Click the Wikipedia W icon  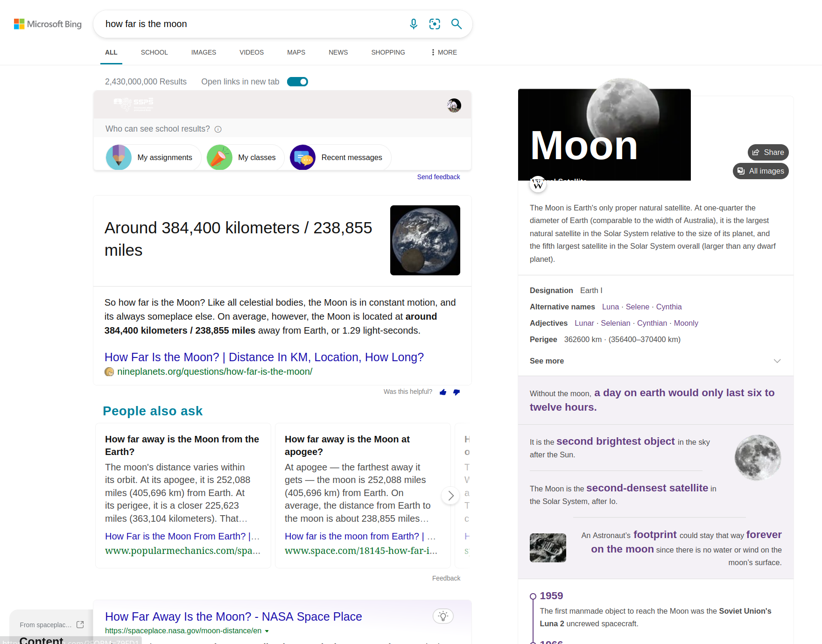pyautogui.click(x=538, y=184)
